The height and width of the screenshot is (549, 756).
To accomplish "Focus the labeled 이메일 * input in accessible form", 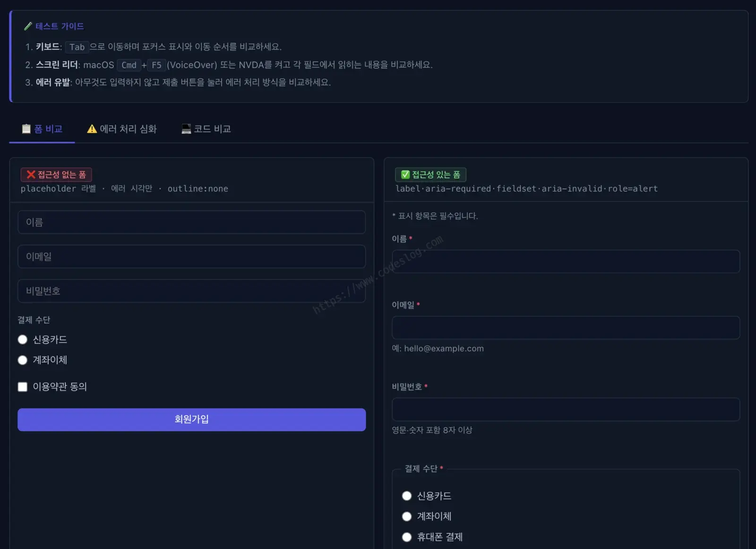I will click(x=566, y=328).
